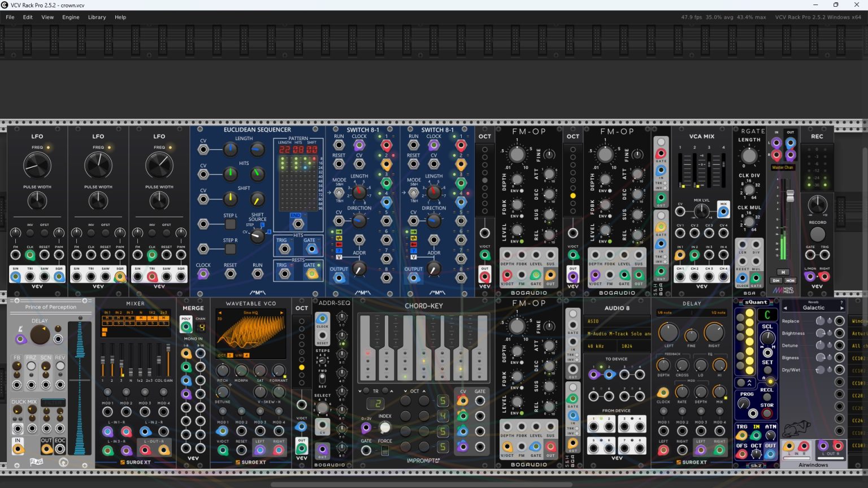Open the File menu
Screen dimensions: 868x488
[10, 17]
